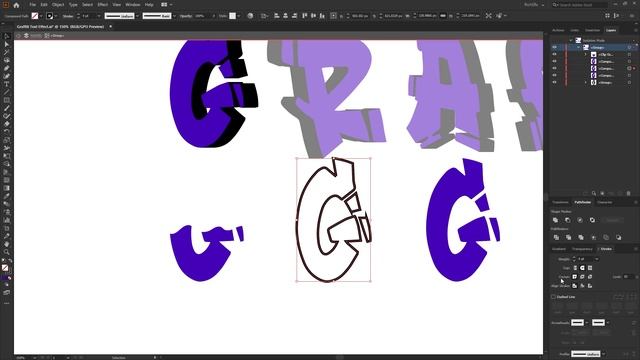Click Trim in Pathfinders row
This screenshot has width=640, height=360.
tap(569, 237)
